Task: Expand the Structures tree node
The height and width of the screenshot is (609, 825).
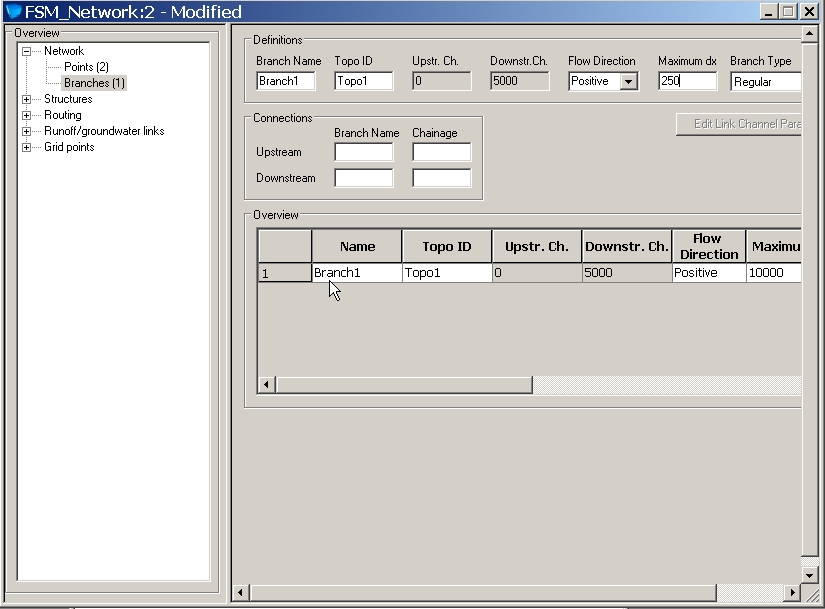Action: 27,99
